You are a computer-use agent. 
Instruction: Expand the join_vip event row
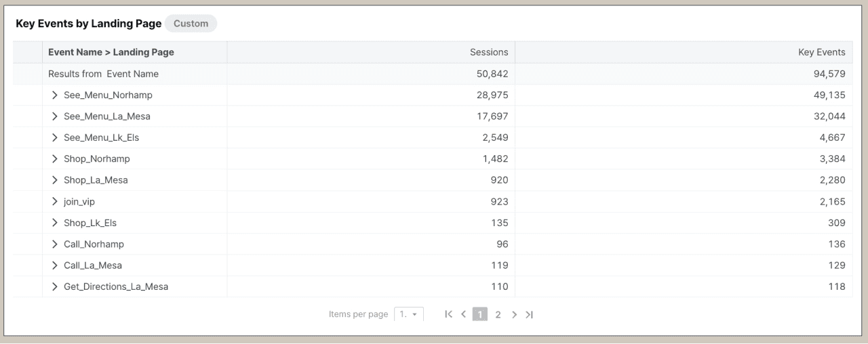55,201
